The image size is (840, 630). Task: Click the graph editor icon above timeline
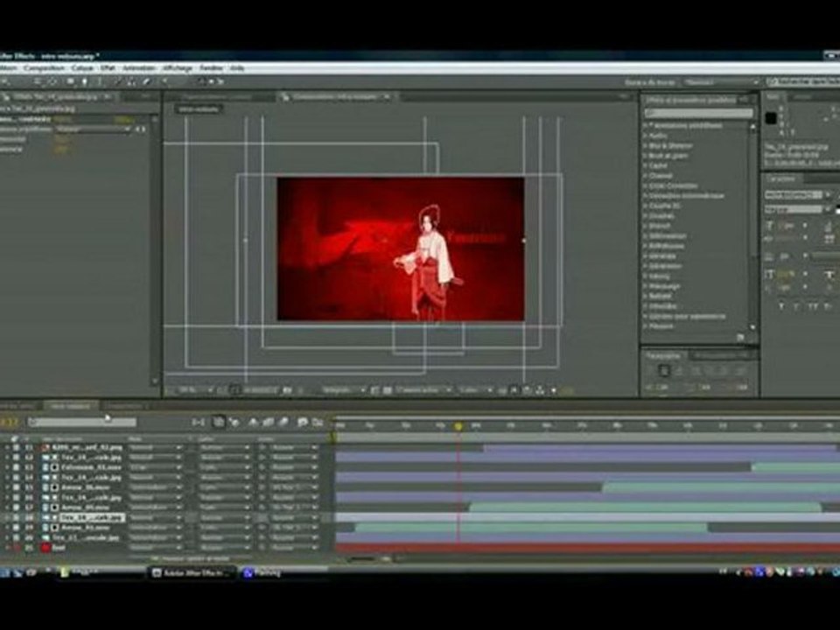click(x=318, y=423)
